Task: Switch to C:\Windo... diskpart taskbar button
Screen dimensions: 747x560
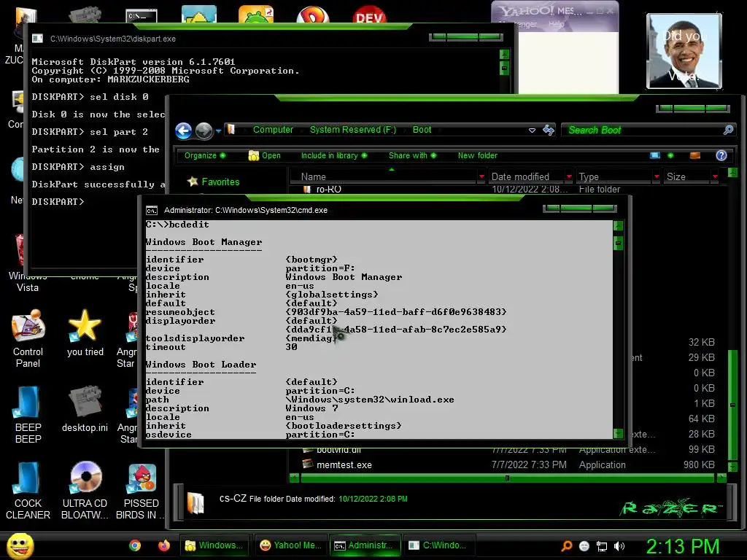Action: [440, 545]
